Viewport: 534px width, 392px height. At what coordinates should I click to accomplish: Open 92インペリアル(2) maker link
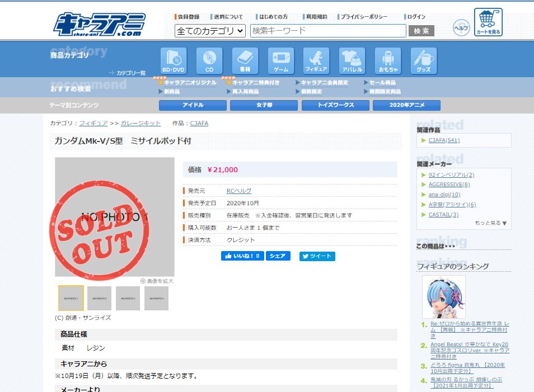click(451, 174)
